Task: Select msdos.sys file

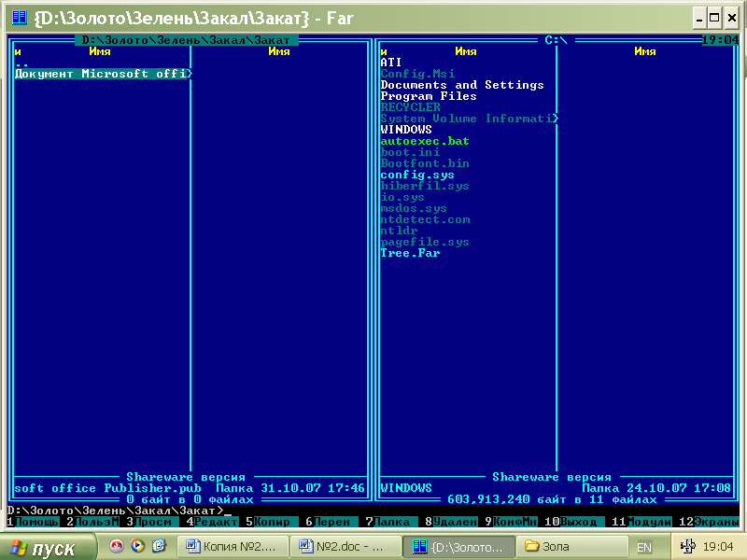Action: click(x=414, y=208)
